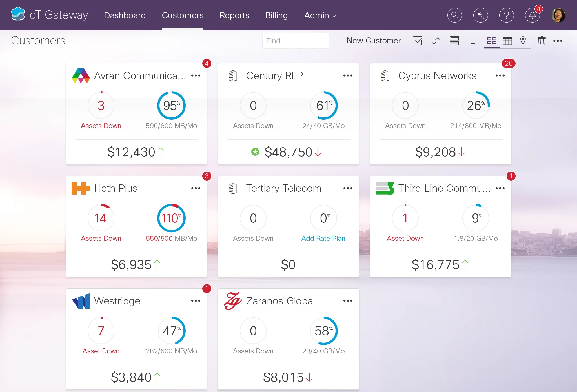Click the Zaranos Global red logo
The width and height of the screenshot is (577, 392).
[233, 301]
